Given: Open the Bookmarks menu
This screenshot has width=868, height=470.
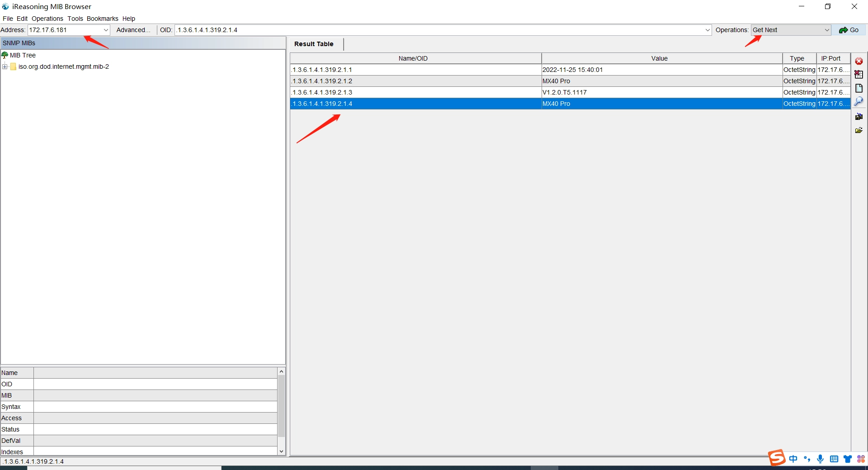Looking at the screenshot, I should click(x=102, y=19).
